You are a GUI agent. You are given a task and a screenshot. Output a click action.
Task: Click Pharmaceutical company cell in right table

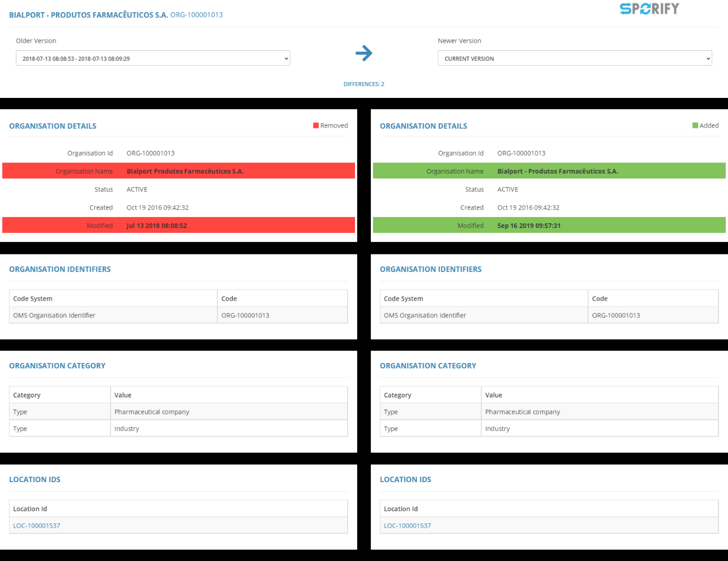point(522,412)
